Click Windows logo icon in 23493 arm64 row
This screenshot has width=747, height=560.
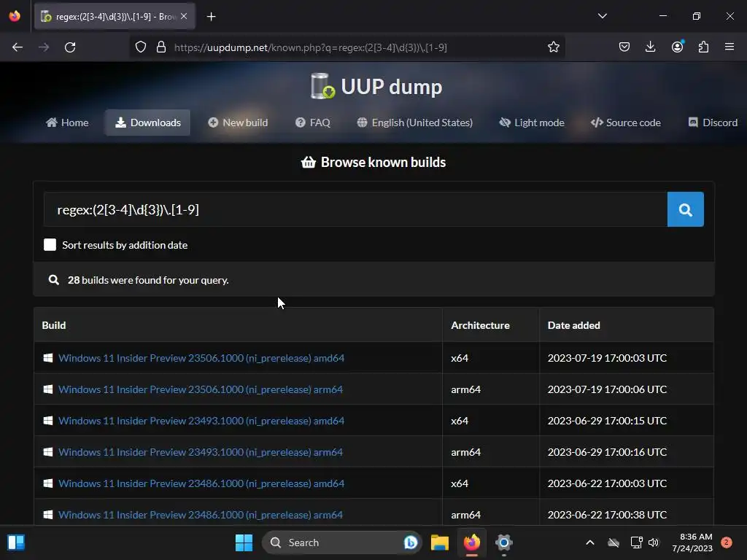click(48, 452)
